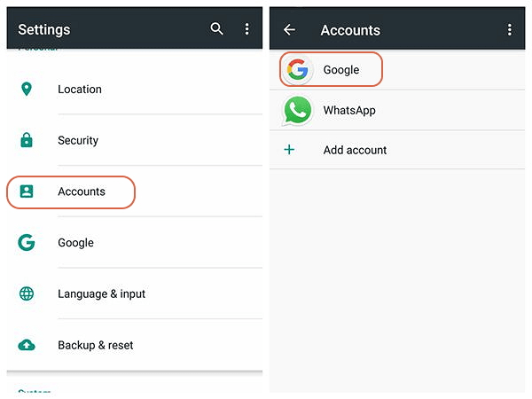Open Accounts three-dot overflow menu
Screen dimensions: 532x399
point(510,30)
